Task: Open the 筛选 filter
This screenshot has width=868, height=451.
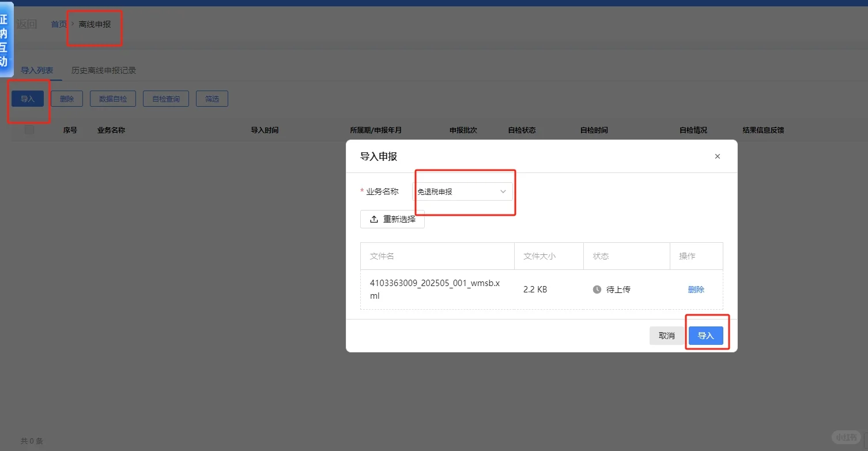Action: pos(212,98)
